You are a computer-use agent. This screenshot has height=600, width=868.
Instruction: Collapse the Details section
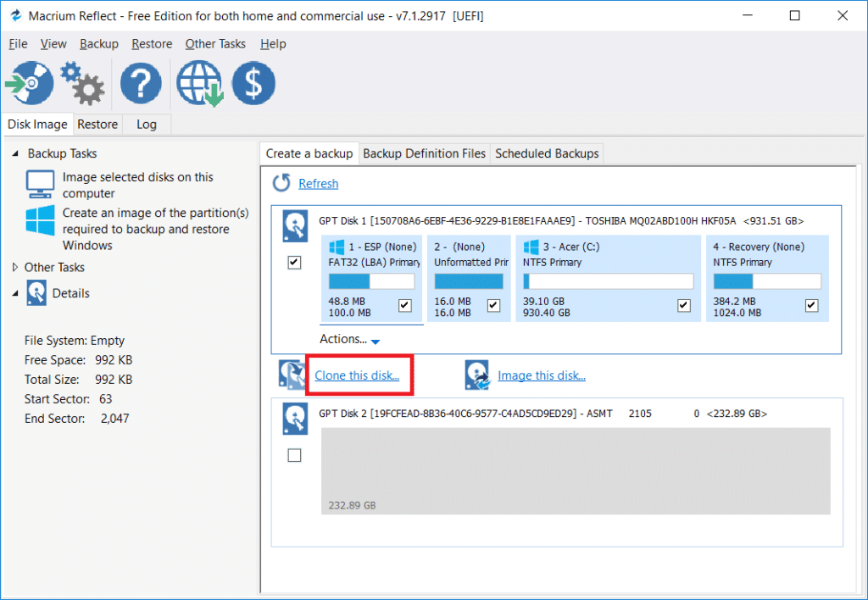pos(15,293)
